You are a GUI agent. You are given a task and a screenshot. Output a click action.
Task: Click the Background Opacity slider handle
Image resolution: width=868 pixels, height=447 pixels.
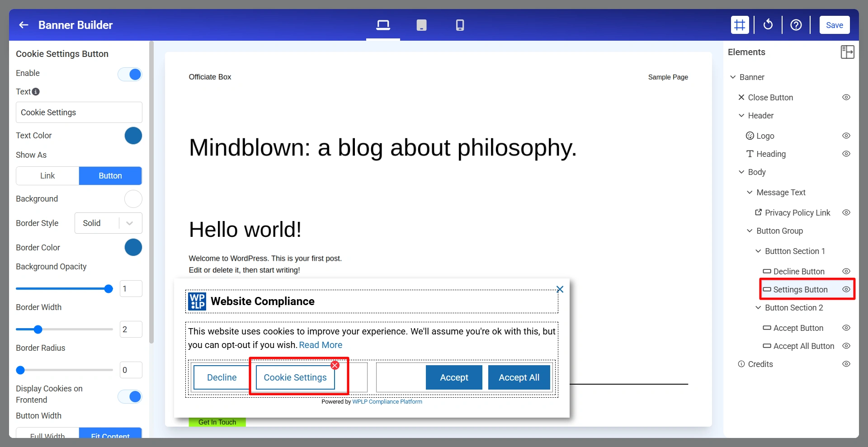[x=108, y=289]
